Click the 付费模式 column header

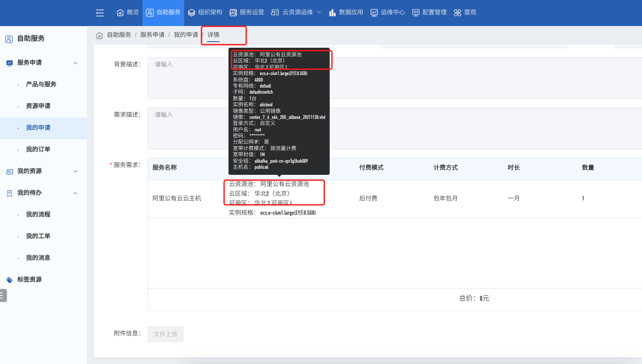(x=371, y=167)
